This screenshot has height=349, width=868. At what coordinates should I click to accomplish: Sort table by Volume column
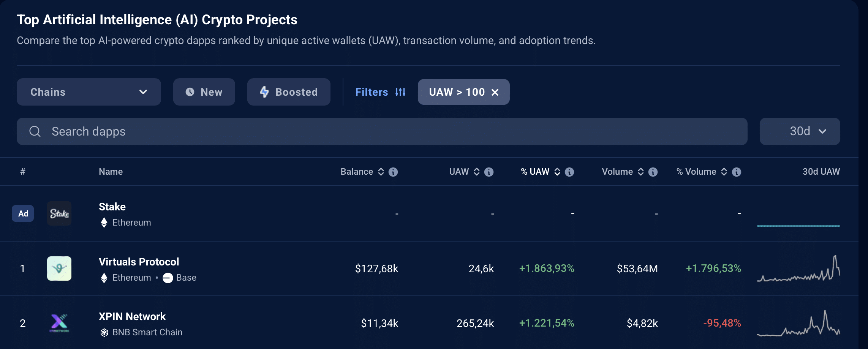641,172
